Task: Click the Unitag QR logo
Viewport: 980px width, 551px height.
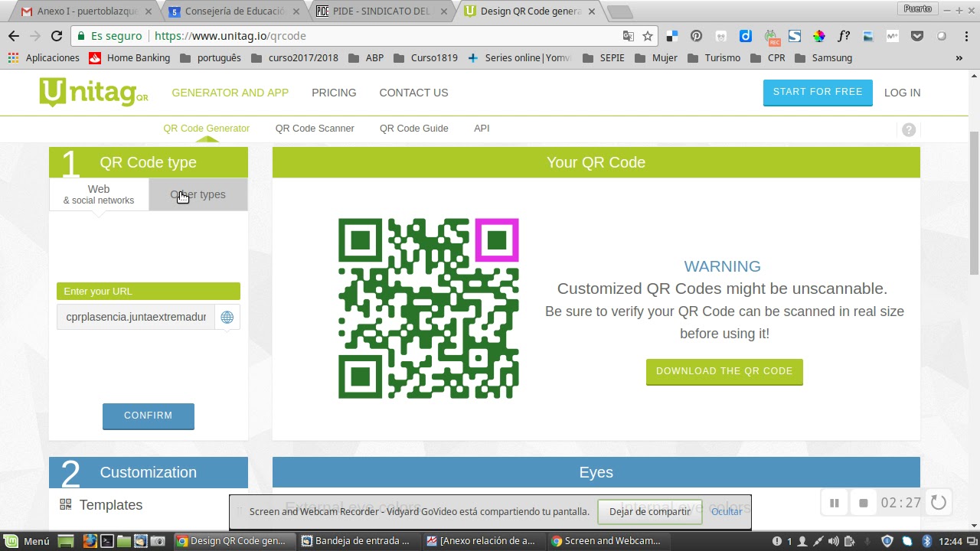Action: pyautogui.click(x=93, y=93)
